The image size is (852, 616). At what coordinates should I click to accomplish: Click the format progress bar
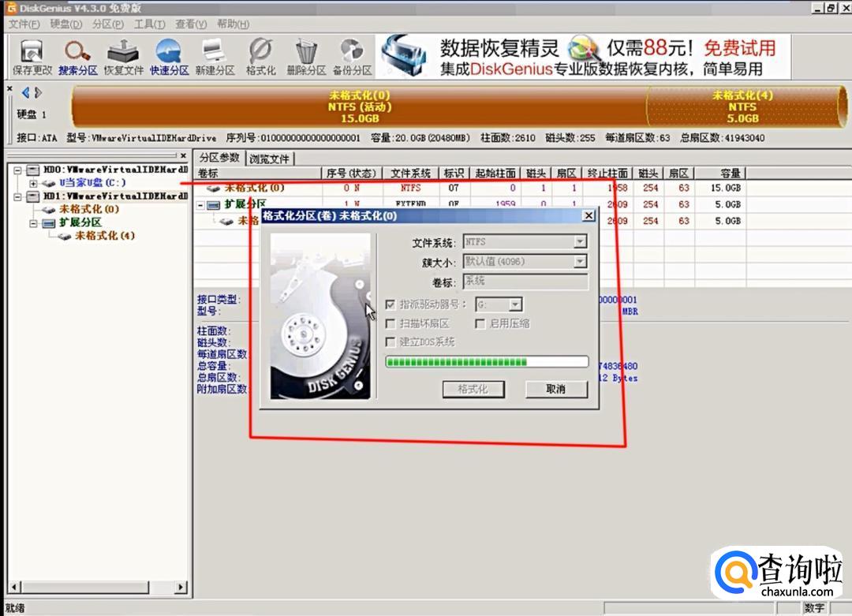pyautogui.click(x=487, y=362)
